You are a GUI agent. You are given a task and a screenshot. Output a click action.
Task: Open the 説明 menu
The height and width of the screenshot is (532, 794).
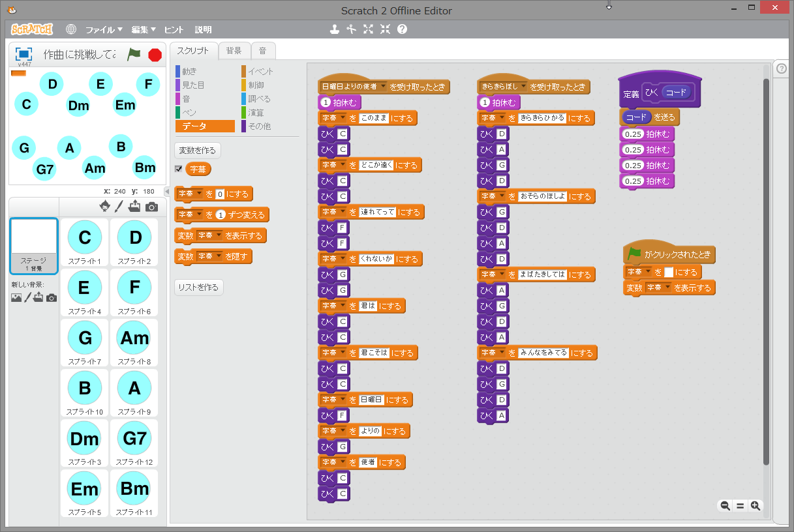click(203, 29)
